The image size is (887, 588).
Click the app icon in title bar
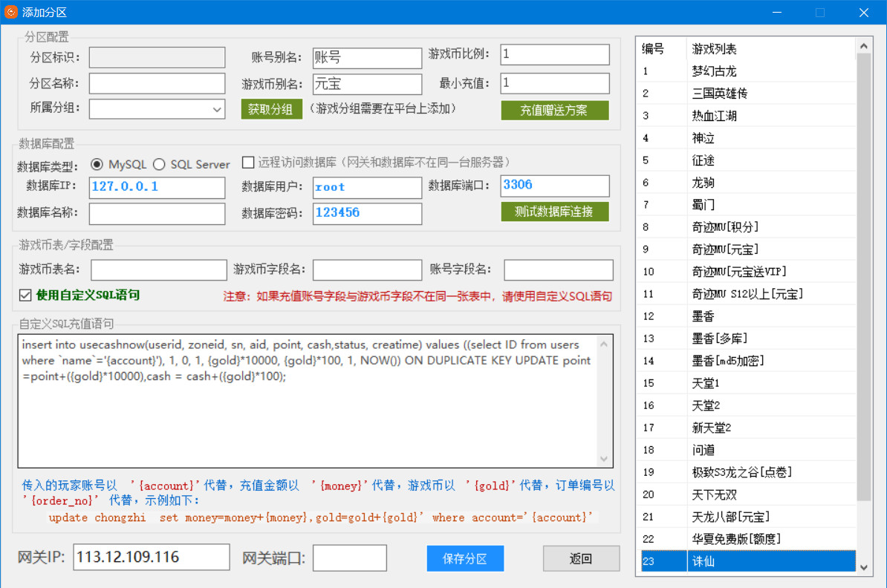[11, 12]
